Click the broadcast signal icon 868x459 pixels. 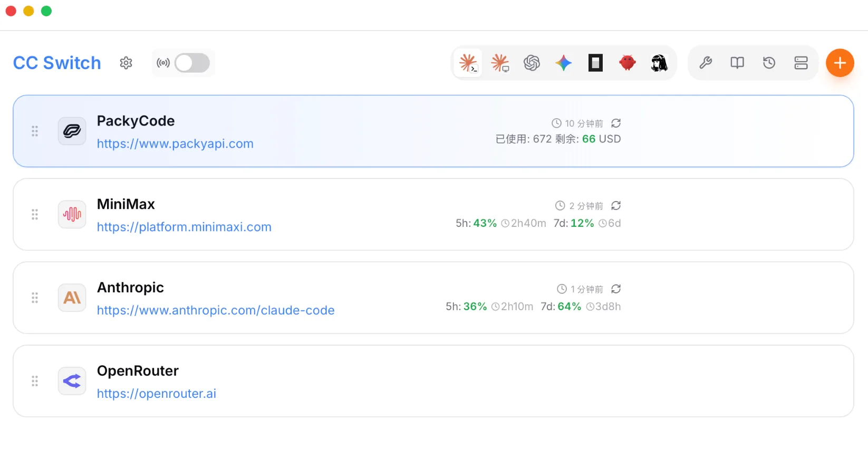(163, 63)
